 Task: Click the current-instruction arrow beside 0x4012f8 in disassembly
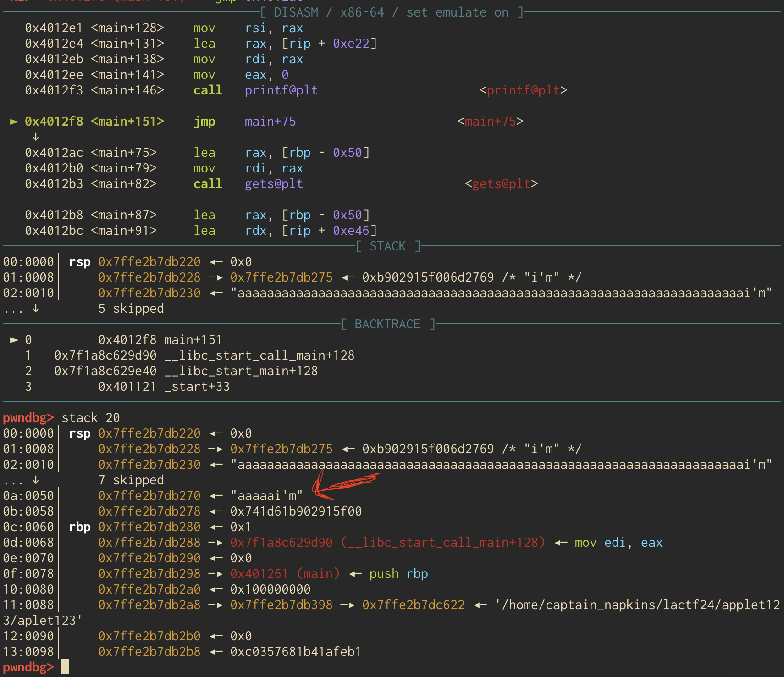[14, 122]
